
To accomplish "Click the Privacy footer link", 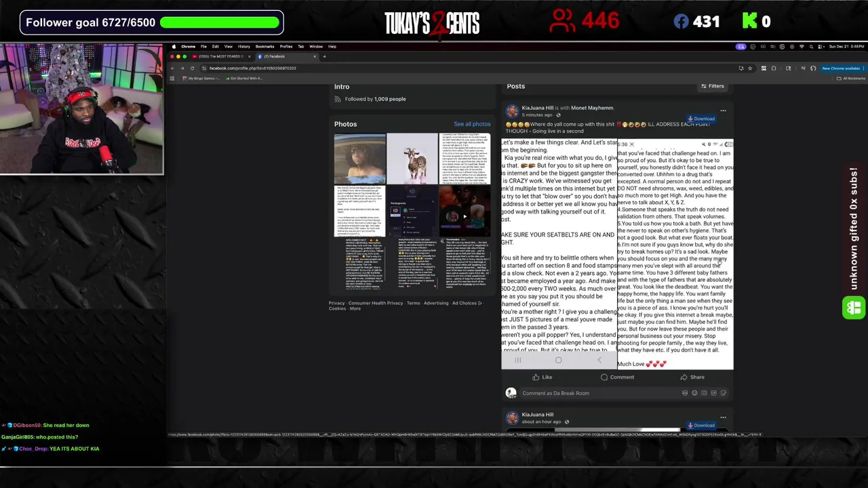I will pyautogui.click(x=336, y=303).
